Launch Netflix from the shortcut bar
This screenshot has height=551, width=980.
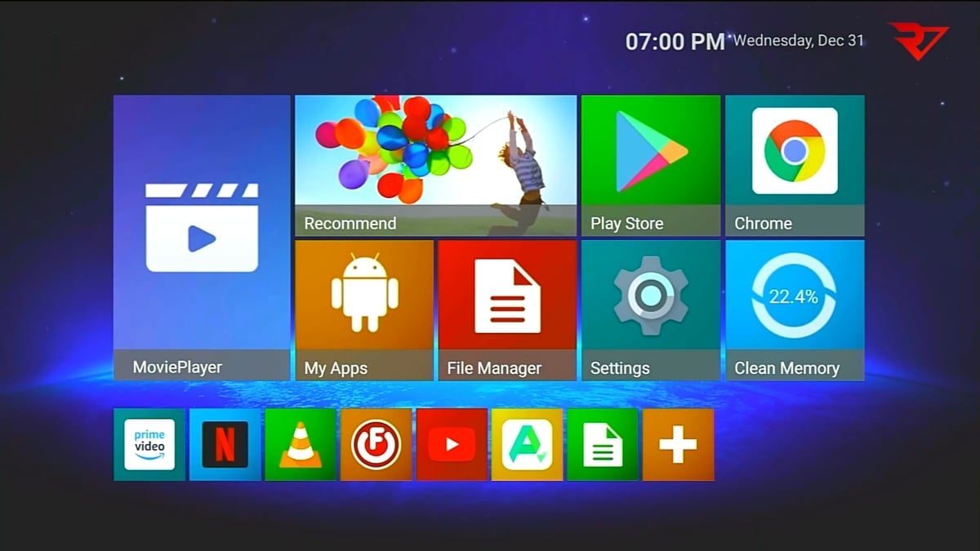(x=225, y=445)
